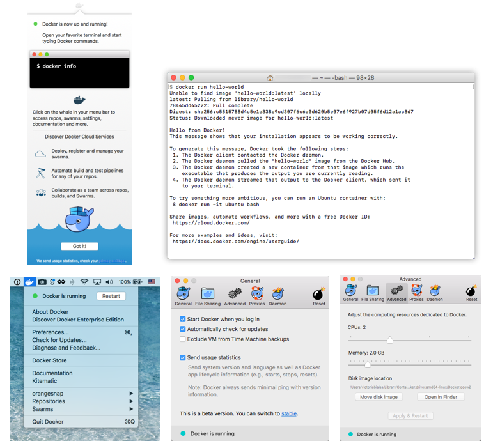Screen dimensions: 500x448
Task: Open Proxies icon in Advanced window
Action: coord(416,293)
